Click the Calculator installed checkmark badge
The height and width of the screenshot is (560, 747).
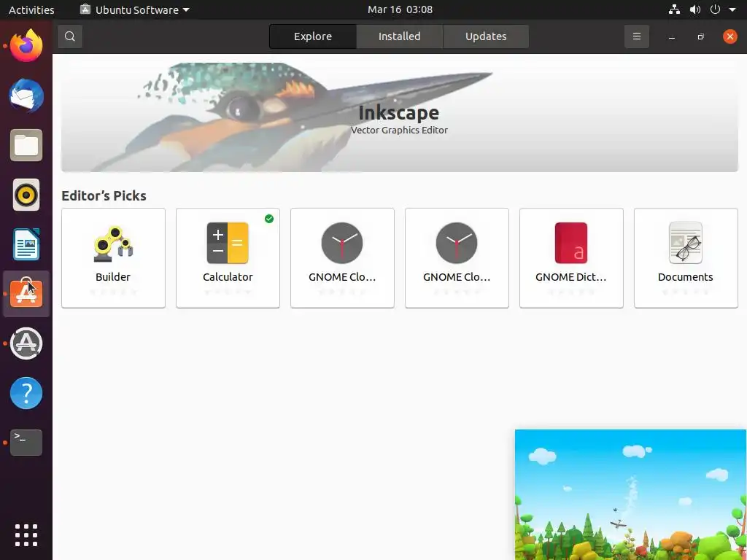click(x=269, y=219)
